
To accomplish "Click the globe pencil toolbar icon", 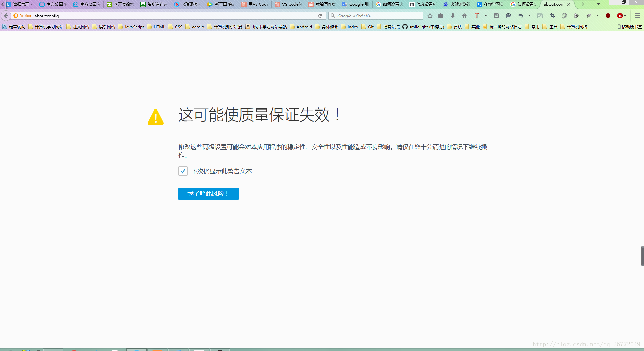I will click(564, 16).
